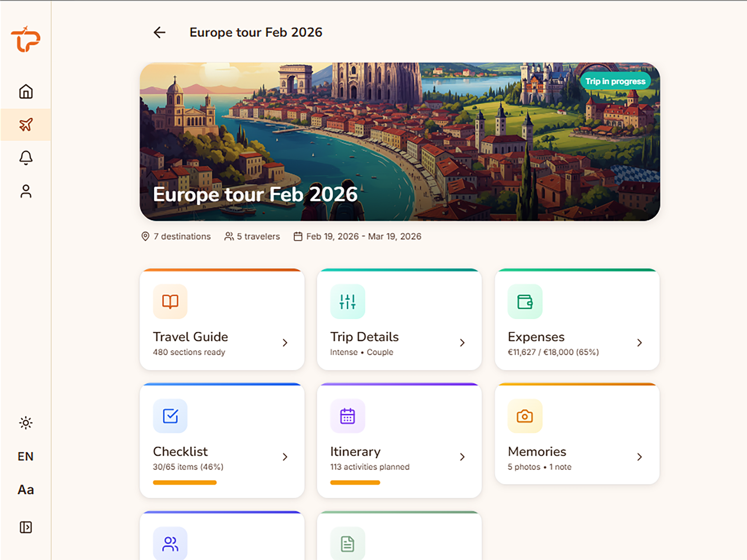
Task: Open Travel Guide via its chevron
Action: click(x=285, y=343)
